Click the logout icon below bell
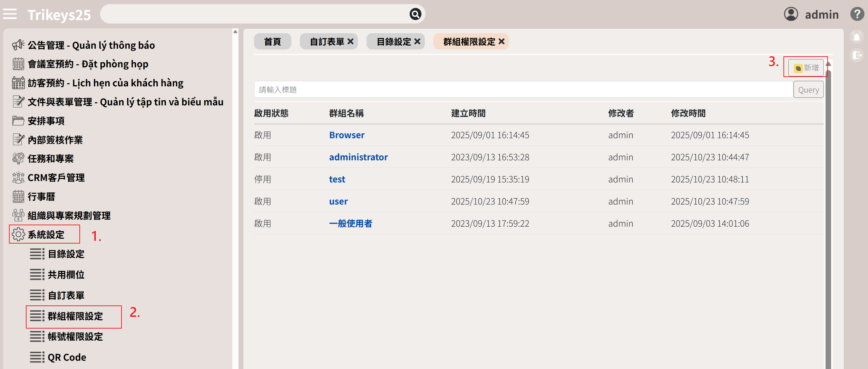The height and width of the screenshot is (369, 868). point(857,55)
